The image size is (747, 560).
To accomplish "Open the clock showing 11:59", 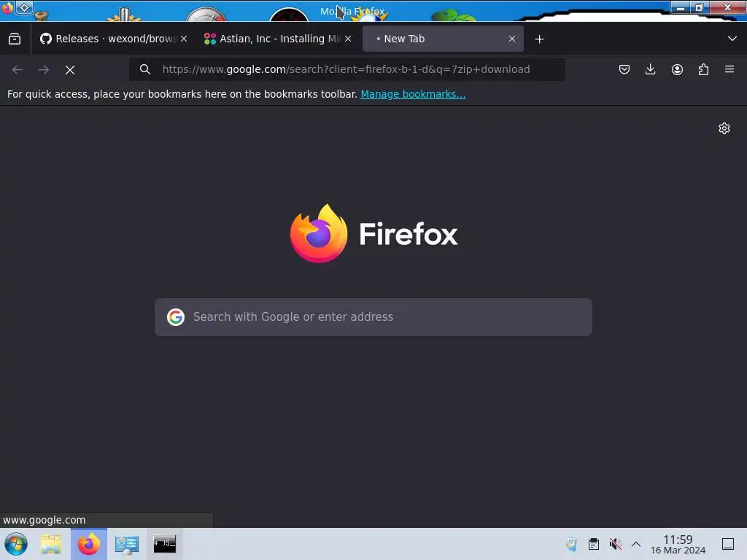I will point(678,544).
